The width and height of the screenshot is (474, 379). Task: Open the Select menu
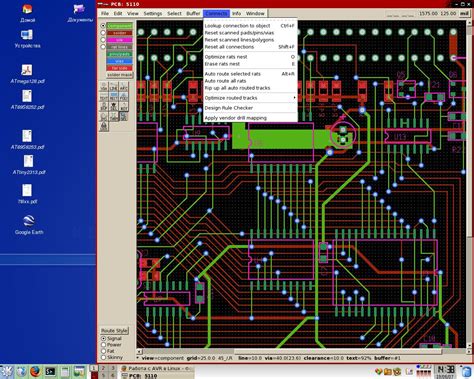point(174,13)
